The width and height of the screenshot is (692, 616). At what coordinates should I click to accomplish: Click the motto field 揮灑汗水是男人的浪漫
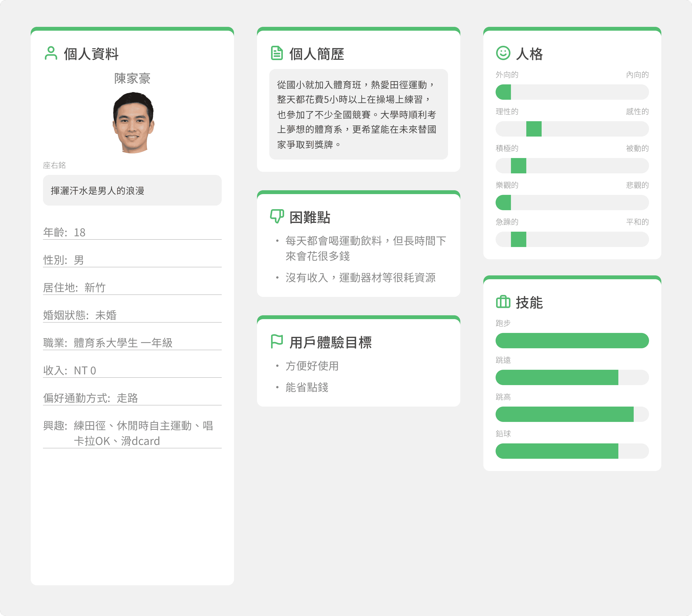point(132,190)
